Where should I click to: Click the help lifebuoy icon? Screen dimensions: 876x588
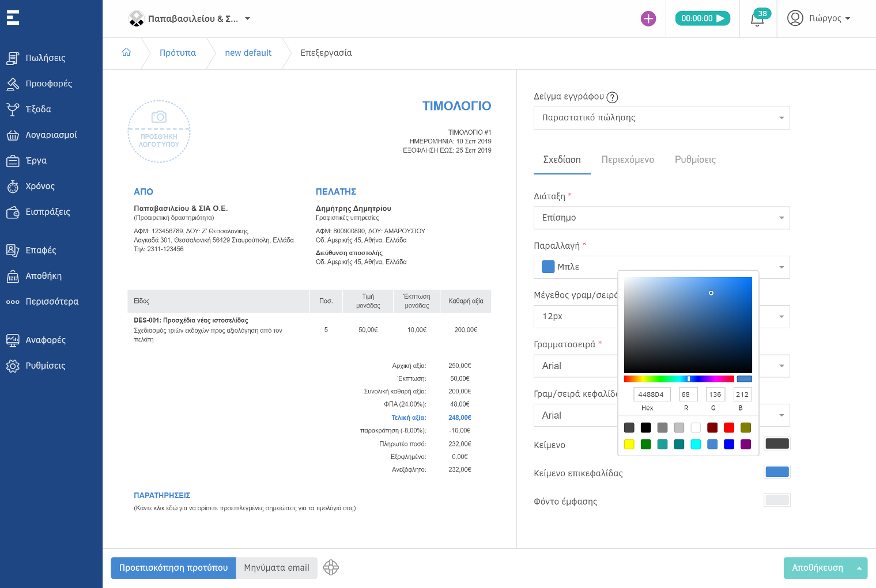[x=331, y=568]
